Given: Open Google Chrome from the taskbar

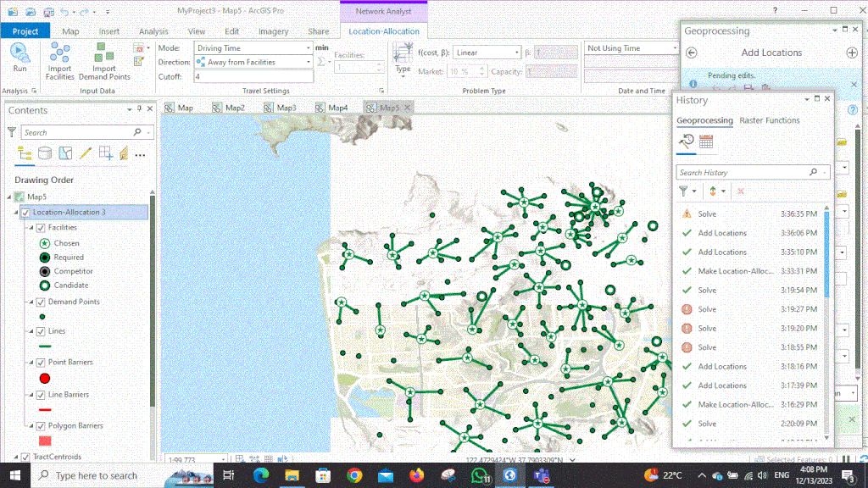Looking at the screenshot, I should click(x=355, y=475).
